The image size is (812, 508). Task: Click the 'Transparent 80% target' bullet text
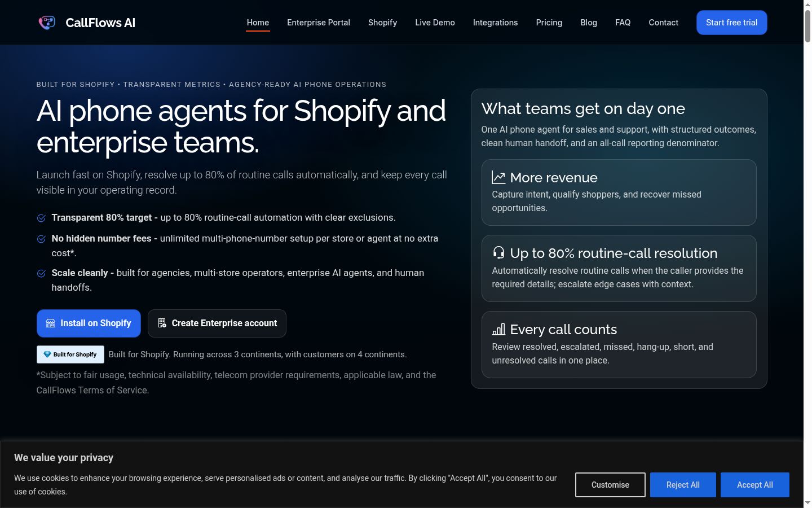223,218
